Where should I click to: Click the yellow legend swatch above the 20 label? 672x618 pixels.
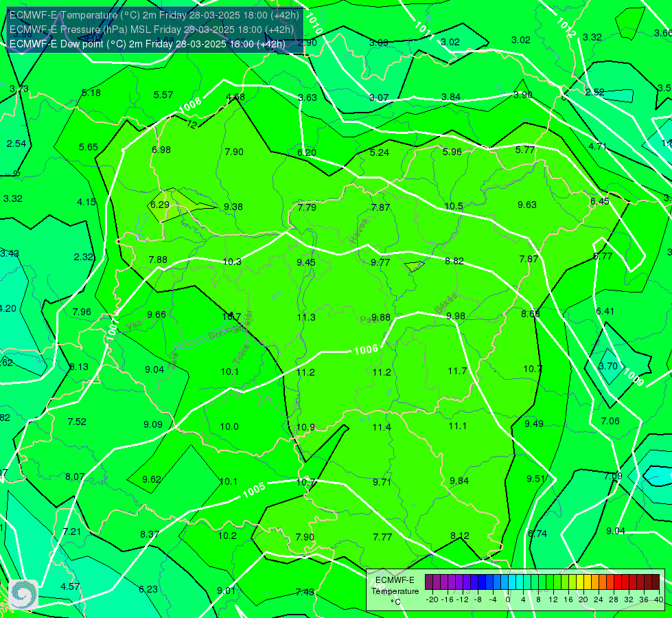pos(580,582)
